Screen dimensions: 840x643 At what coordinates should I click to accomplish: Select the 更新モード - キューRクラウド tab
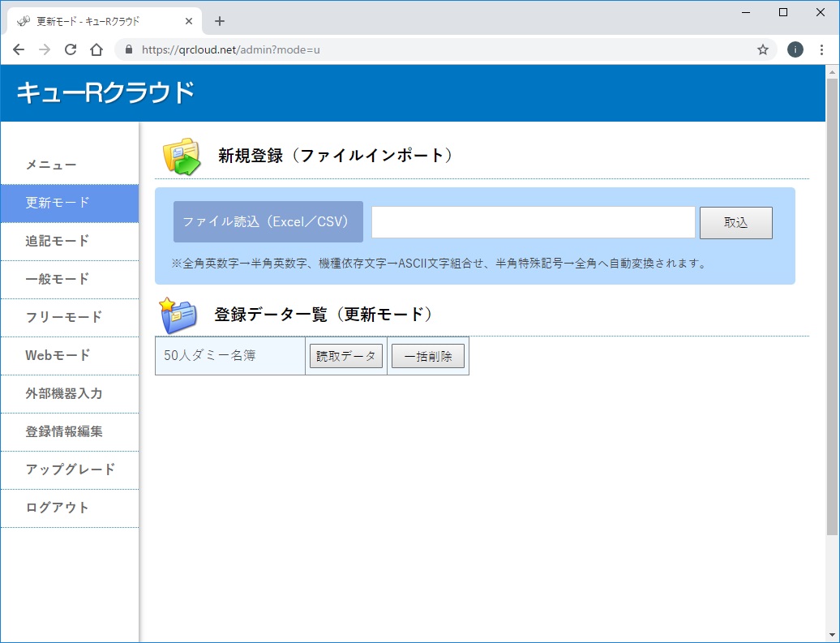tap(105, 21)
